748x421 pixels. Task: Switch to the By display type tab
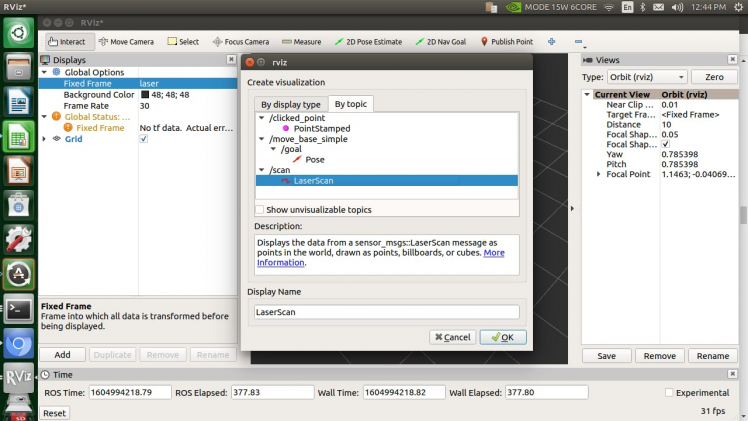(x=291, y=104)
